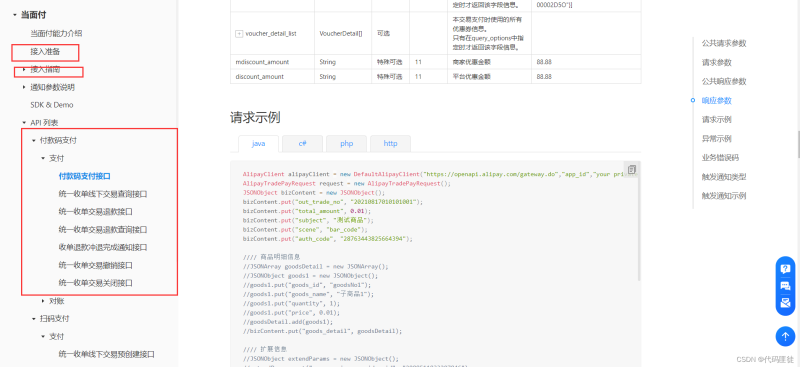
Task: Collapse the 支付 node under 扫码支付
Action: 43,337
